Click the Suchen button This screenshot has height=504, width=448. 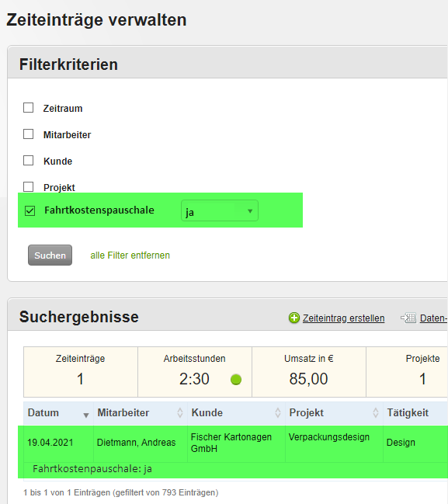[x=50, y=255]
